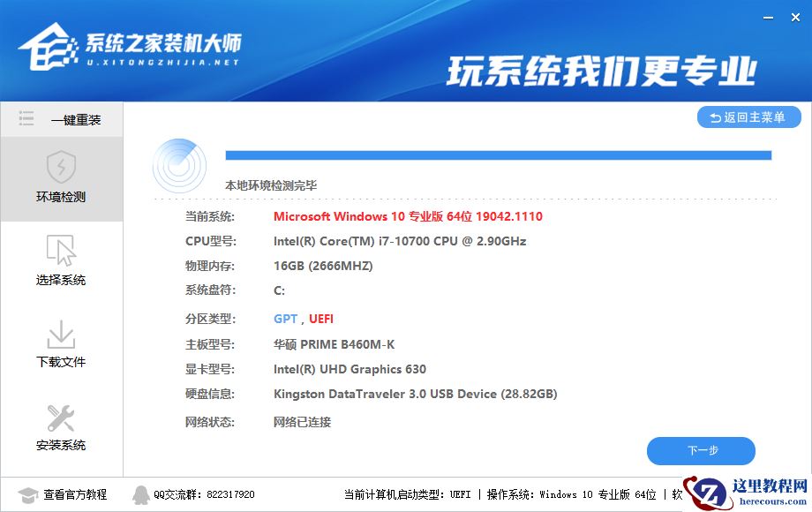Click the 下载文件 download-arrow icon

pos(60,334)
